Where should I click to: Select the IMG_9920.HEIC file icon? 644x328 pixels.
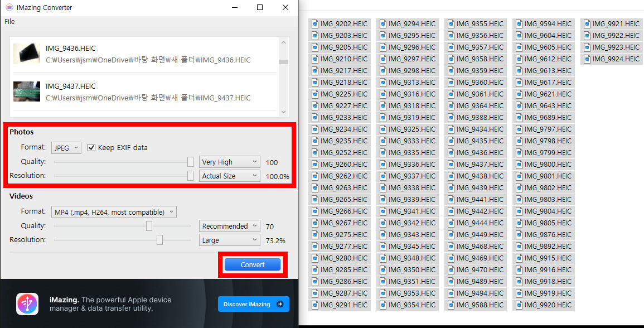point(519,305)
